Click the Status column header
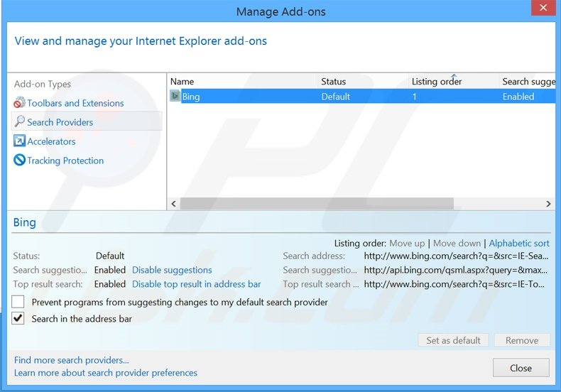Viewport: 561px width, 392px height. (333, 82)
